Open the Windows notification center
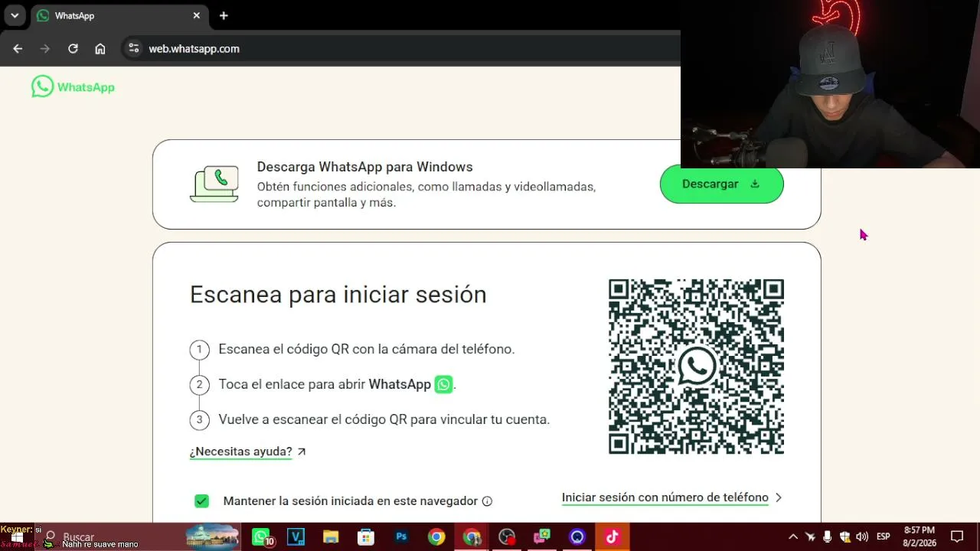Viewport: 980px width, 551px height. (x=957, y=536)
